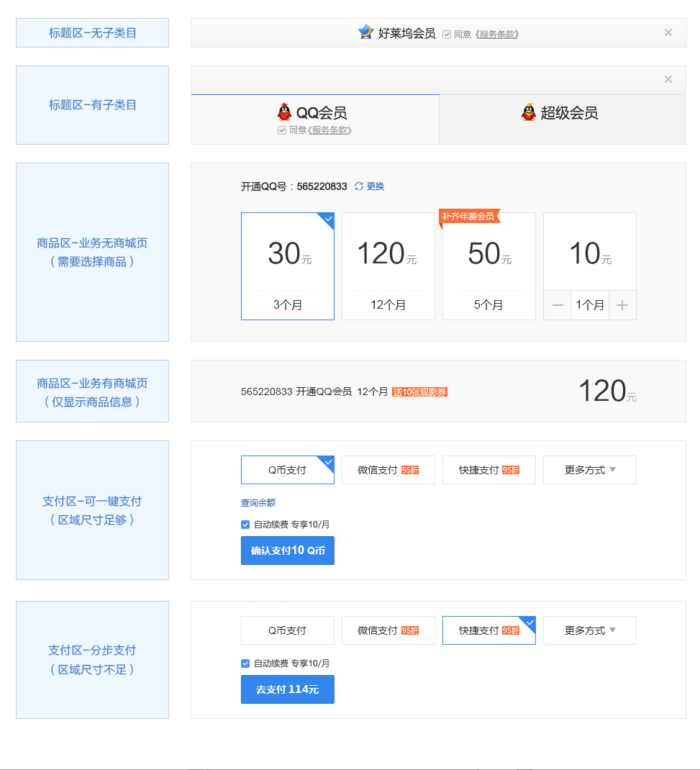Open 服务条款 link next to 好莱坞会员
Screen dimensions: 700x770
tap(497, 35)
